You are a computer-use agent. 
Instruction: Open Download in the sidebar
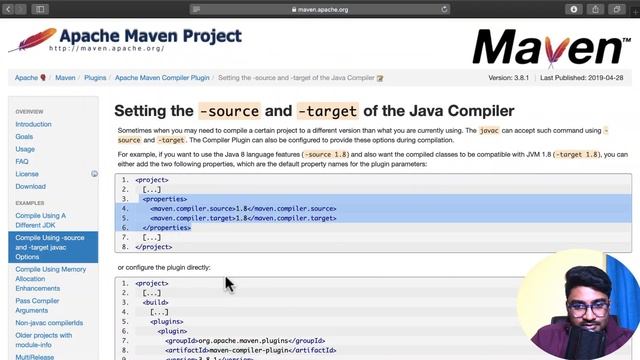(x=31, y=187)
